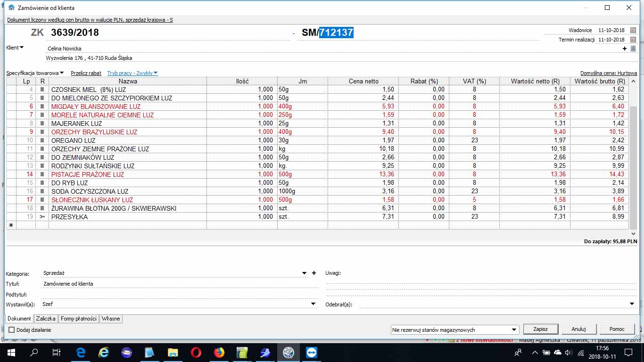Image resolution: width=644 pixels, height=362 pixels.
Task: Open calendar for Termin realizacji date
Action: (x=633, y=40)
